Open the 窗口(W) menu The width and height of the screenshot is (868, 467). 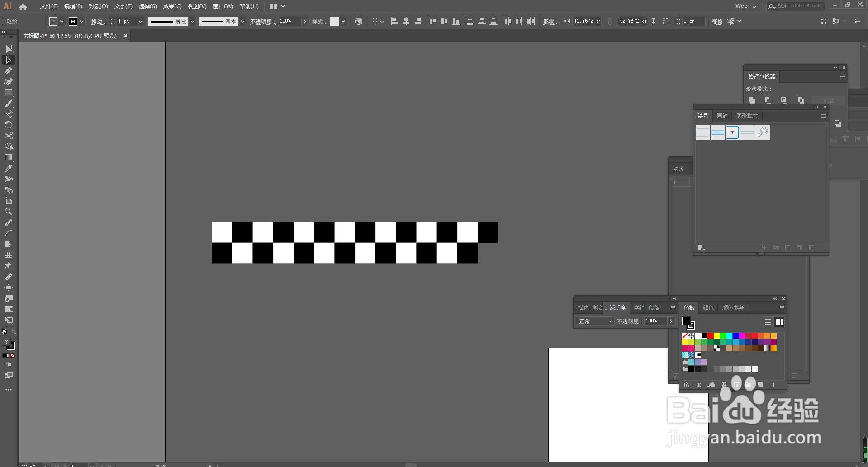click(x=223, y=6)
